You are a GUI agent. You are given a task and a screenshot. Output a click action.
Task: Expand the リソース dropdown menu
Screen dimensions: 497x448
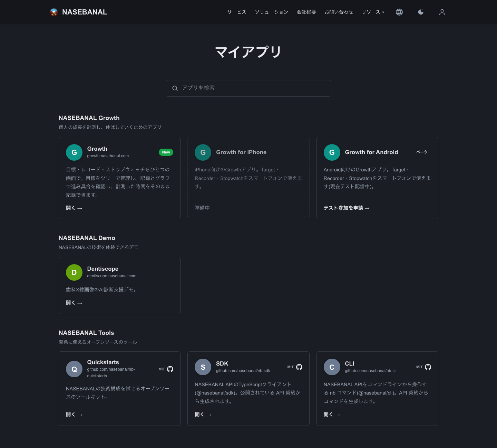pos(373,12)
